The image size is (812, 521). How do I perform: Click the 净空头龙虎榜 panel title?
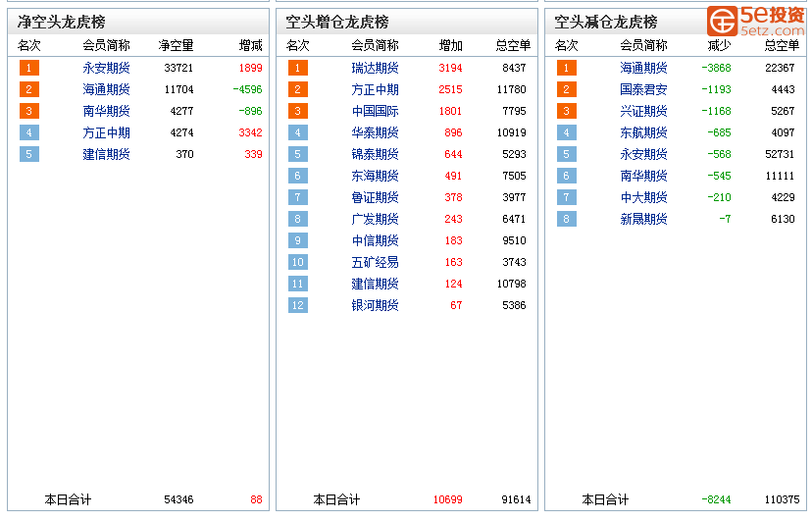click(61, 22)
